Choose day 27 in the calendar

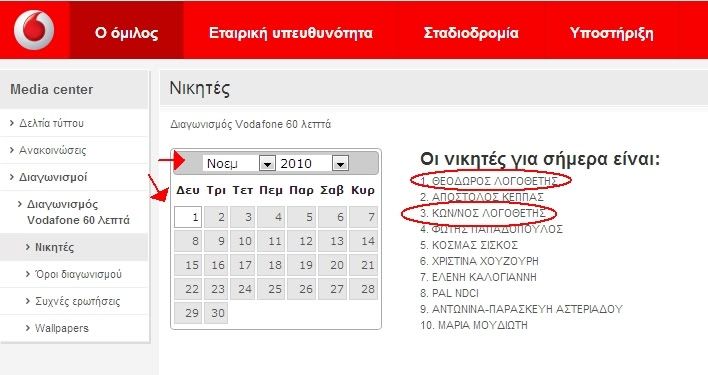[332, 289]
